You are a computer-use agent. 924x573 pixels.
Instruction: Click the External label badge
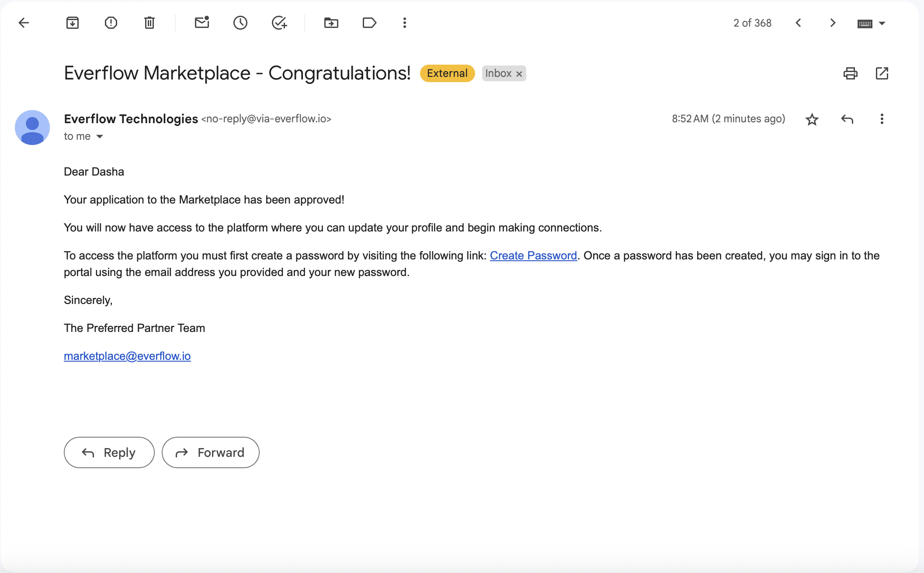tap(448, 73)
